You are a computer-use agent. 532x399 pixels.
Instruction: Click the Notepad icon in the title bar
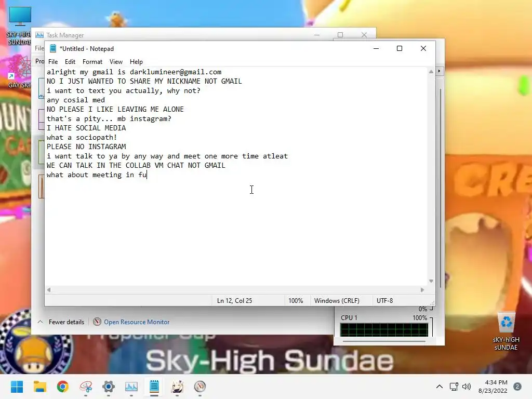pos(53,48)
